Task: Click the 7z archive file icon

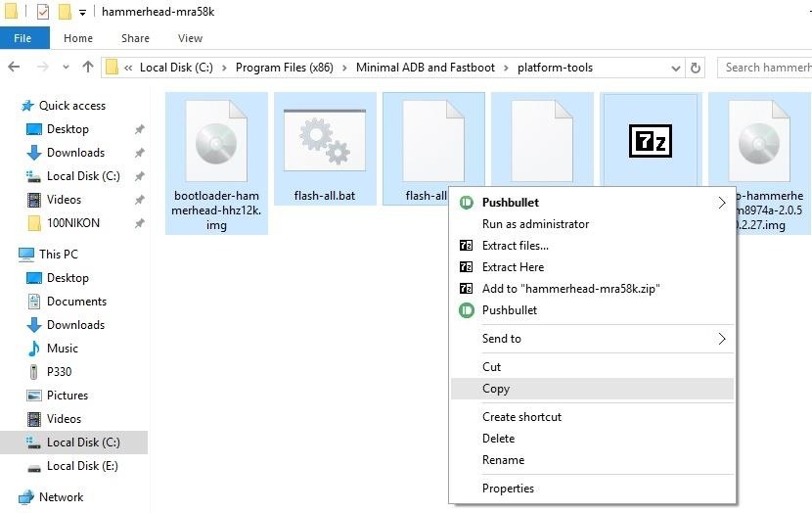Action: (x=650, y=140)
